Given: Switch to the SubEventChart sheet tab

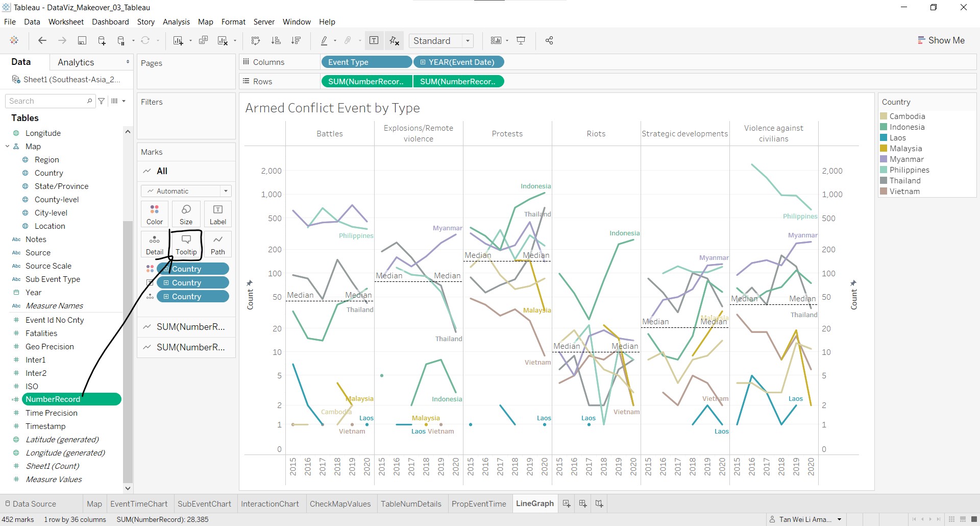Looking at the screenshot, I should click(204, 504).
